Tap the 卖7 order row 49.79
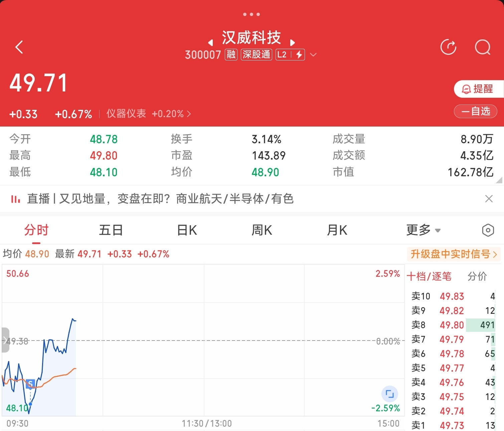Image resolution: width=504 pixels, height=431 pixels. [x=453, y=339]
